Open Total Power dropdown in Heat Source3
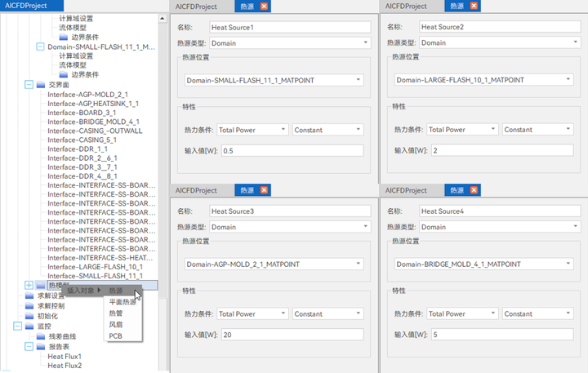Viewport: 588px width, 373px height. [252, 313]
